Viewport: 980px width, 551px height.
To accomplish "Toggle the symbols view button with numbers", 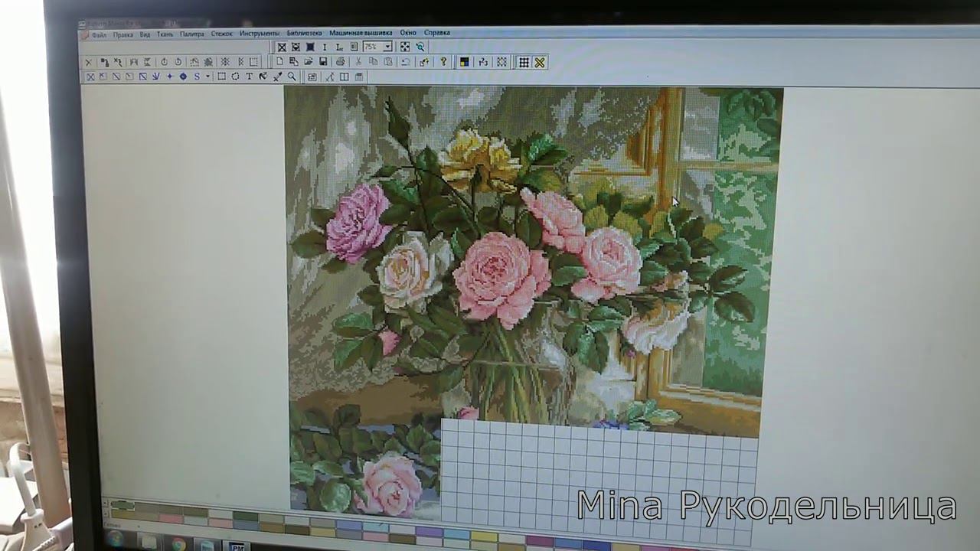I will (x=483, y=62).
